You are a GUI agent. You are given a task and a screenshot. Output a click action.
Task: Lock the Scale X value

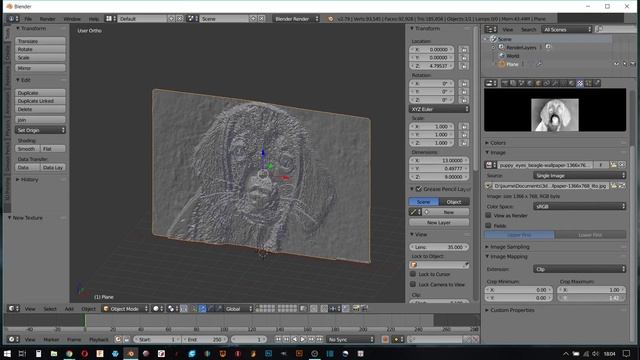pyautogui.click(x=464, y=127)
